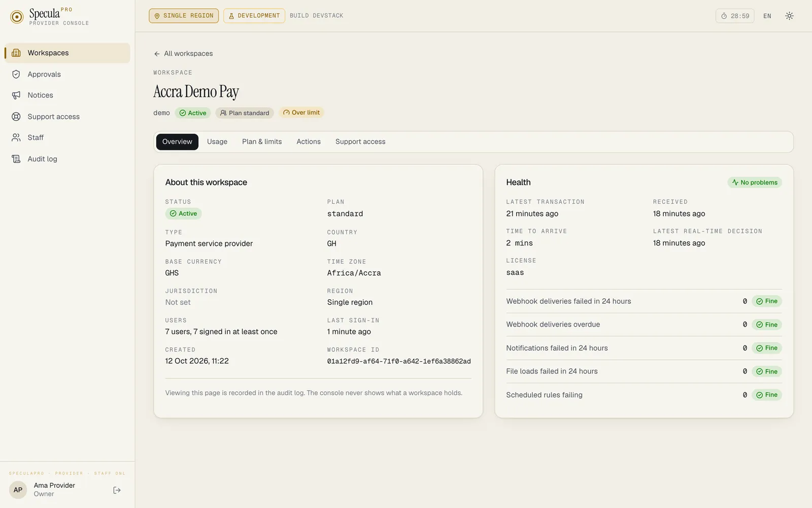812x508 pixels.
Task: Click the Fine badge for Webhook deliveries overdue
Action: click(x=767, y=325)
